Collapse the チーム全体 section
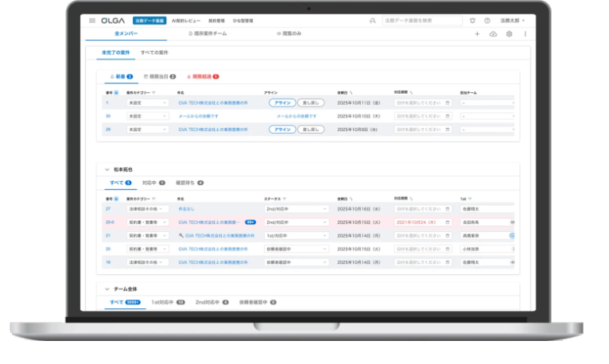The height and width of the screenshot is (364, 609). tap(107, 288)
